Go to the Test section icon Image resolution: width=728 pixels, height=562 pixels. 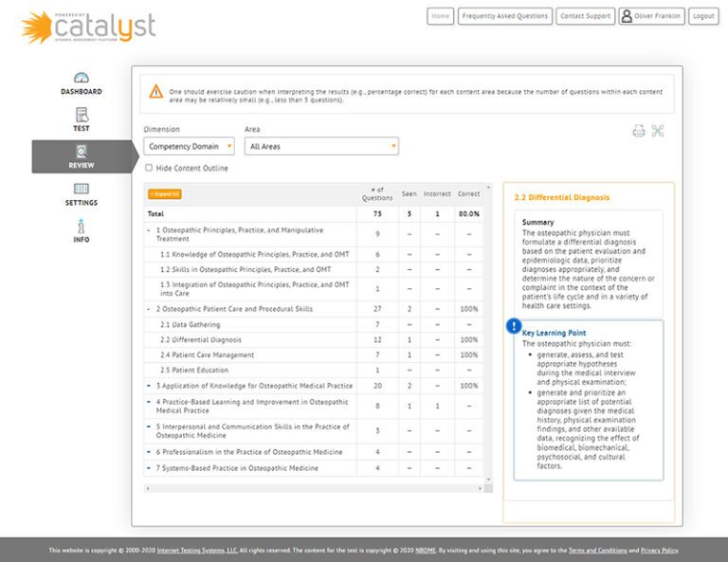pos(82,119)
